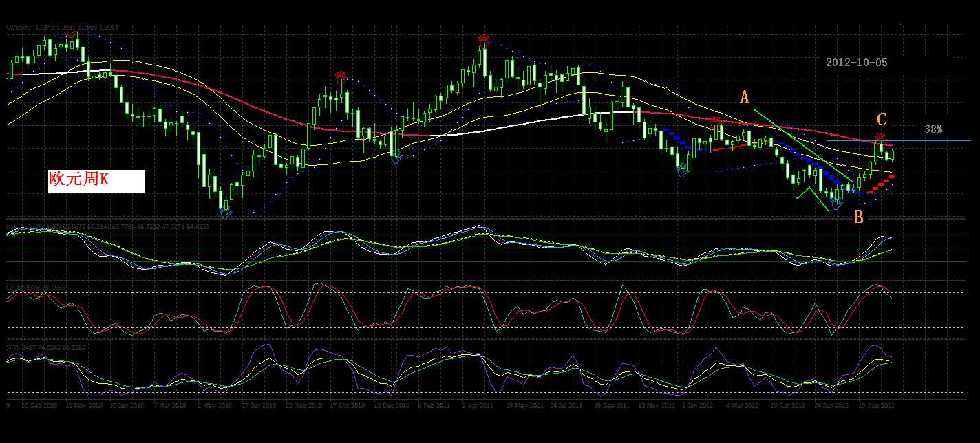Click the blue horizontal 38% level line

(x=899, y=140)
